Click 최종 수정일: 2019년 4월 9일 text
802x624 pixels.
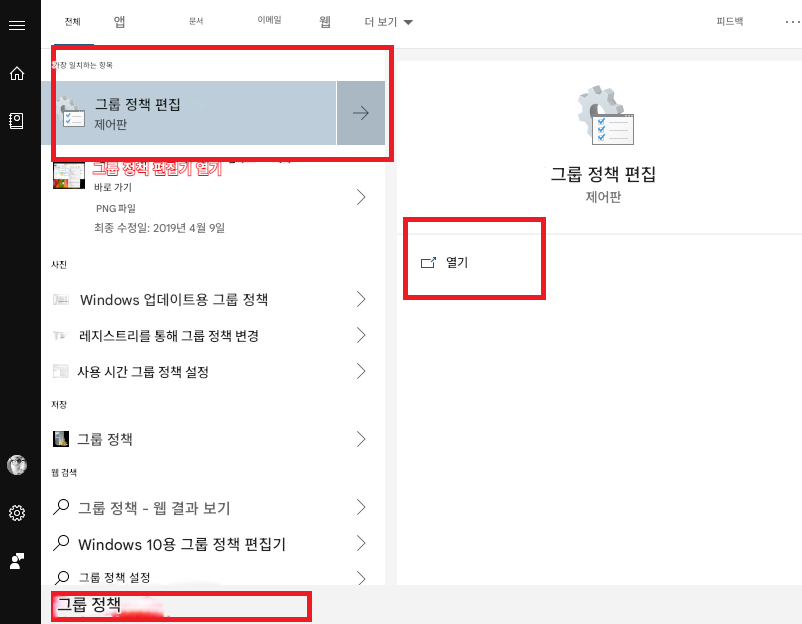(159, 228)
